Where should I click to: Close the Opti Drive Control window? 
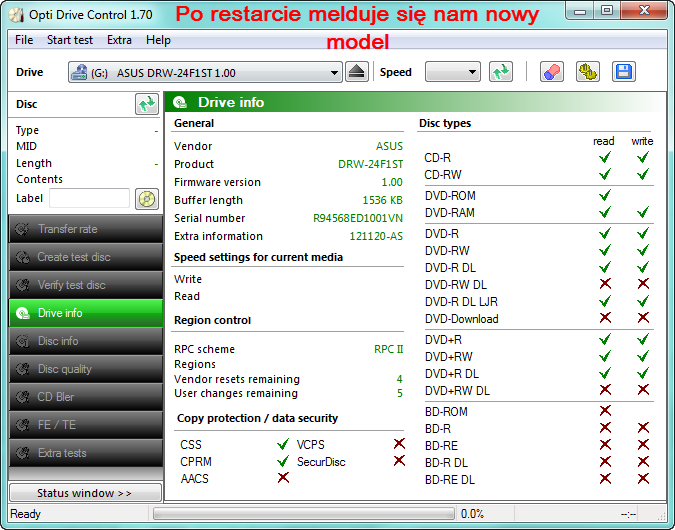(x=644, y=10)
